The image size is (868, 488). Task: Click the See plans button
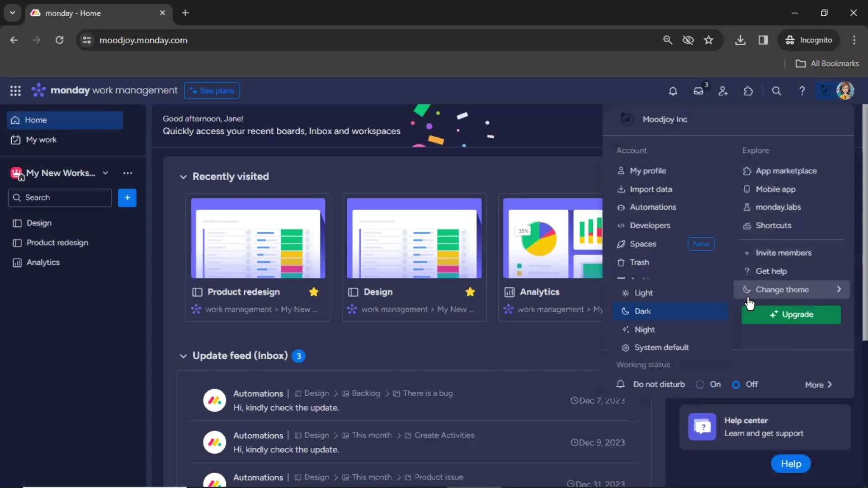[212, 91]
